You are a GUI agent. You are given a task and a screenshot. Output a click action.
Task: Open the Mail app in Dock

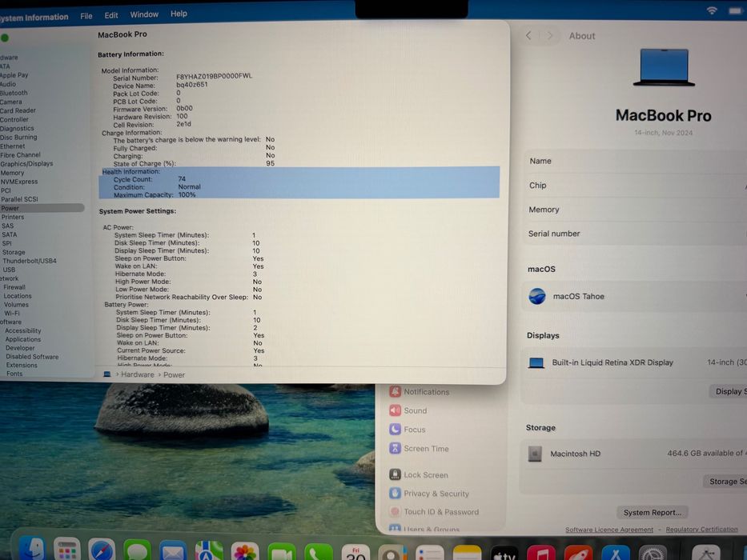172,550
